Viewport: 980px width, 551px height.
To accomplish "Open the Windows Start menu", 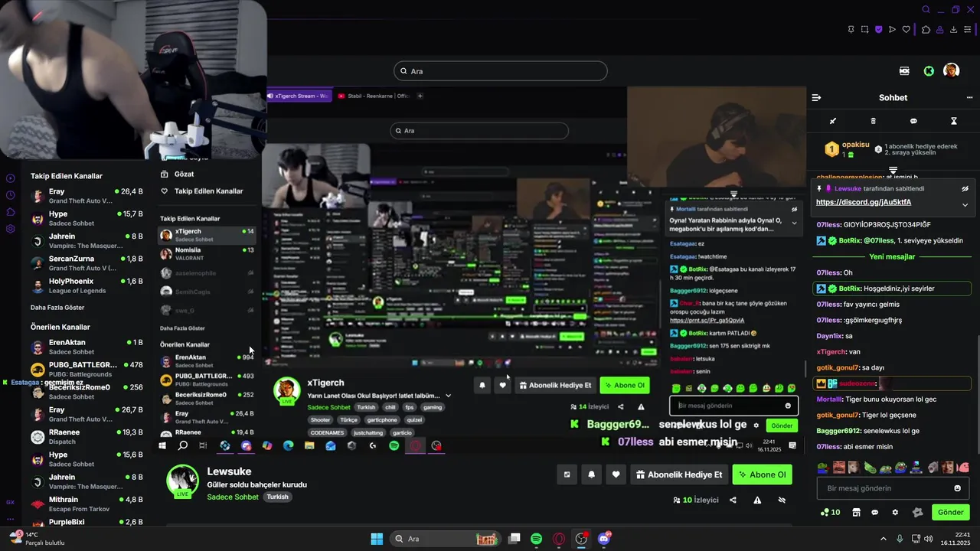I will click(377, 539).
